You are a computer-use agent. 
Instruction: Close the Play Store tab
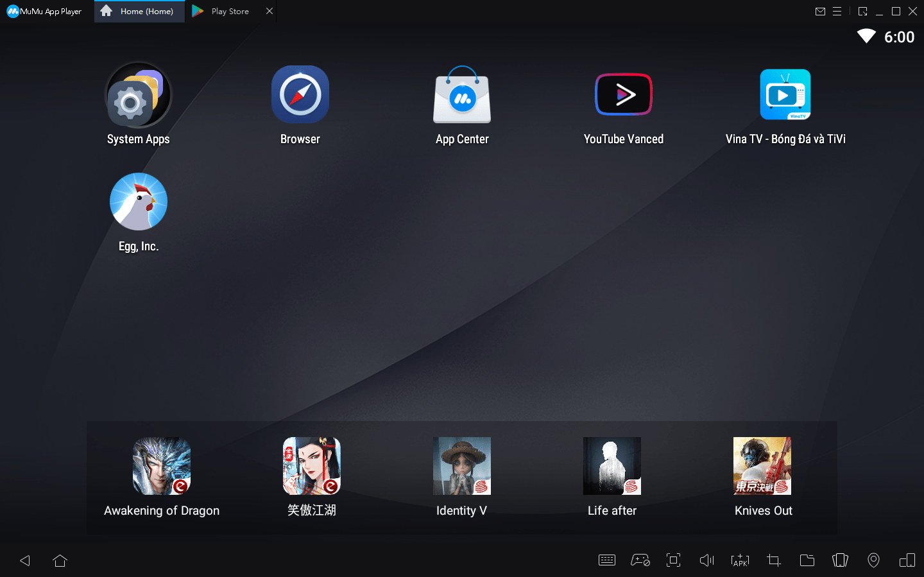pos(269,11)
